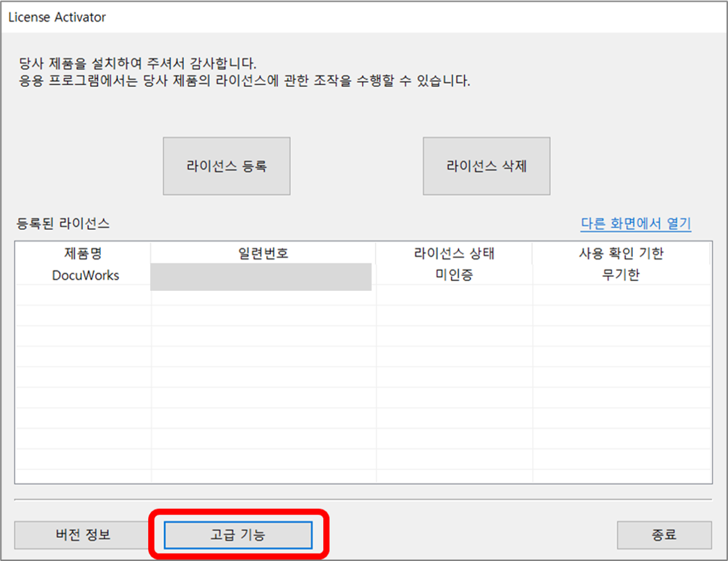The height and width of the screenshot is (561, 728).
Task: Click the 무기한 expiration cell
Action: [x=621, y=275]
